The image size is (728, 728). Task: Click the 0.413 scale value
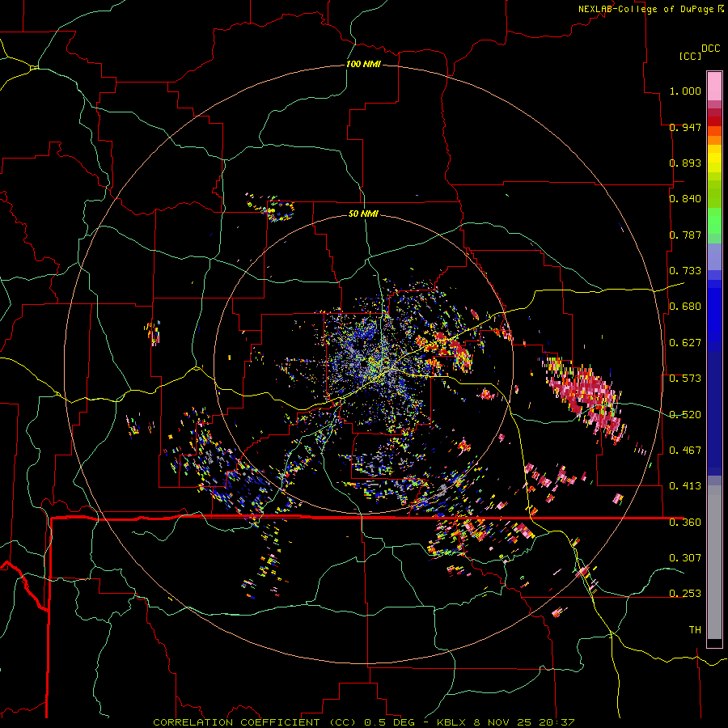[685, 486]
